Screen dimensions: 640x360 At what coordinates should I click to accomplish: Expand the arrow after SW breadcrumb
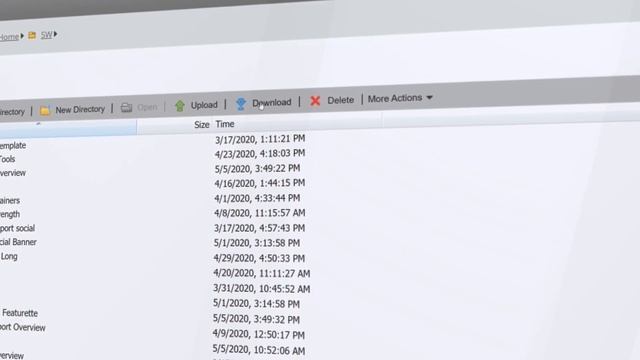click(56, 34)
